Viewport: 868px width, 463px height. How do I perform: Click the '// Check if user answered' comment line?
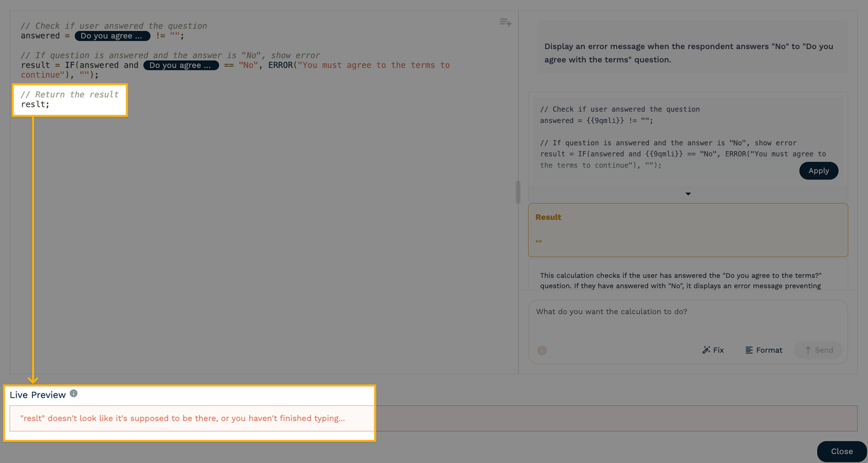pyautogui.click(x=114, y=26)
